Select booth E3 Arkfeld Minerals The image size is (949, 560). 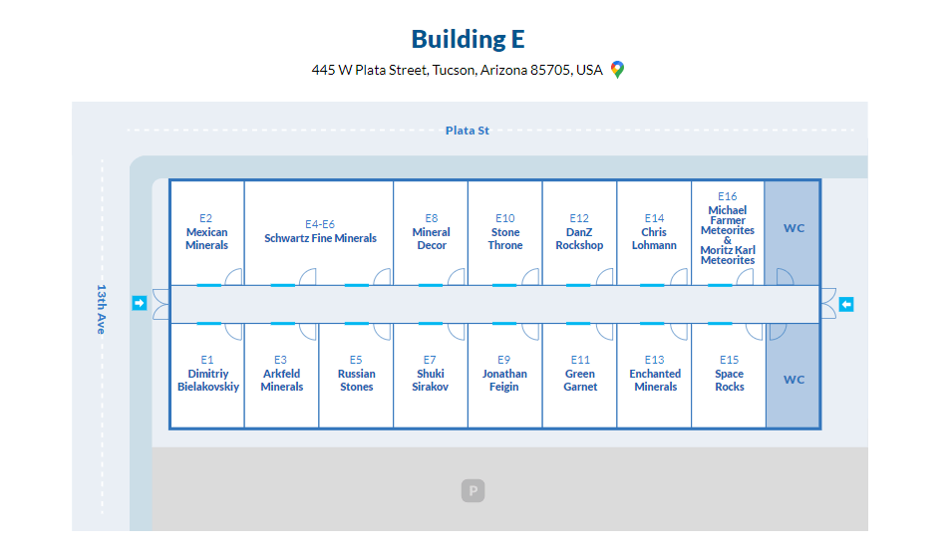tap(281, 374)
